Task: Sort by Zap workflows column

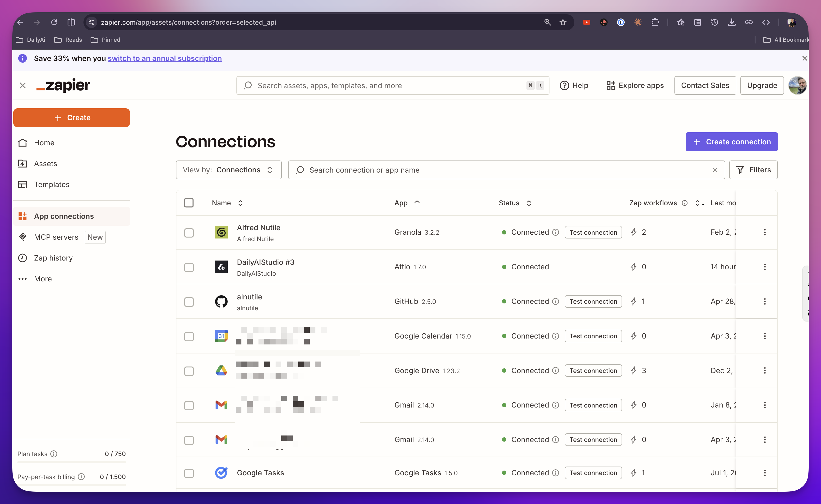Action: point(697,203)
